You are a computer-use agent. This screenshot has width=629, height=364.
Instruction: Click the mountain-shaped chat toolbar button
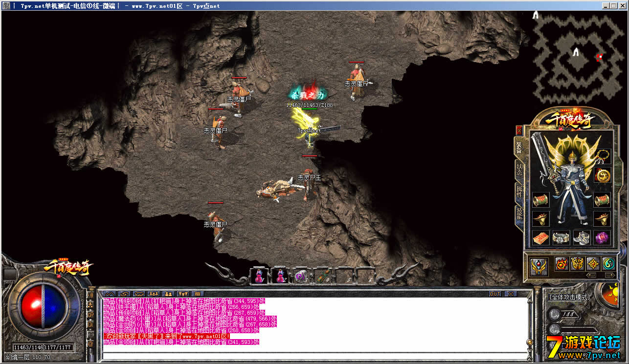110,294
